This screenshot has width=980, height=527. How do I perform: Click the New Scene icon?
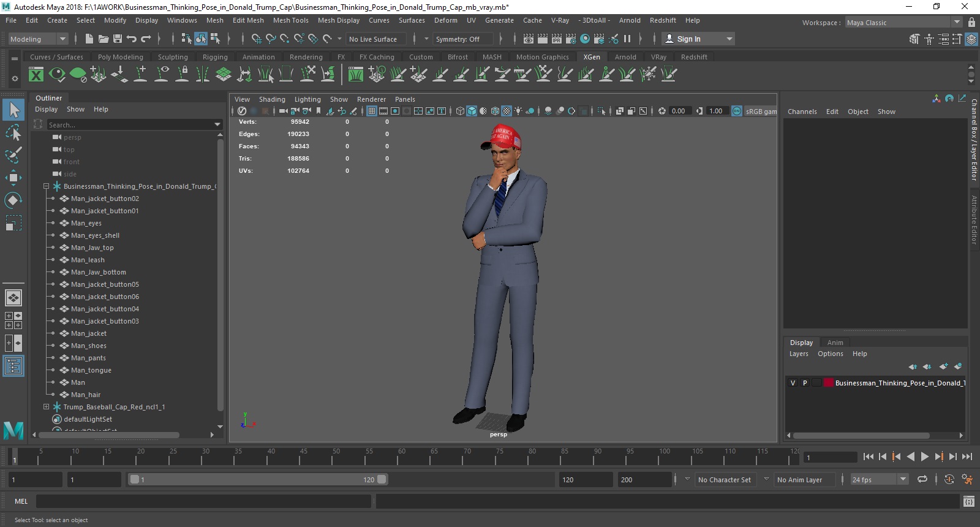point(89,39)
